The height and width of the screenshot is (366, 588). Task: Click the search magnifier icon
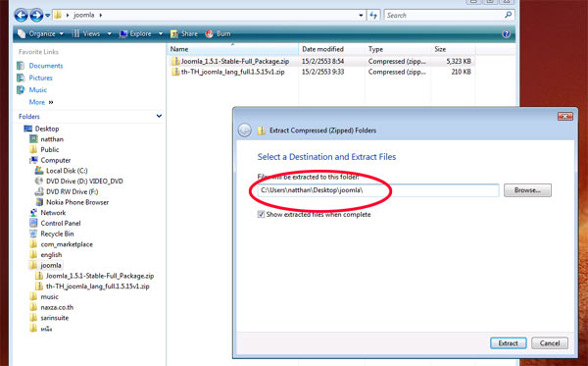tap(508, 15)
